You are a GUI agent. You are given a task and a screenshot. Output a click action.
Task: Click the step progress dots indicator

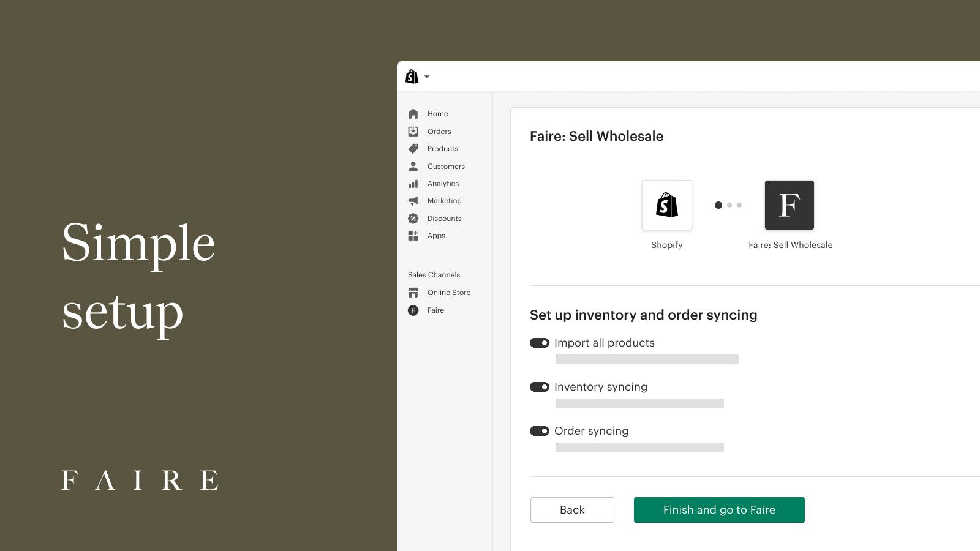(728, 205)
